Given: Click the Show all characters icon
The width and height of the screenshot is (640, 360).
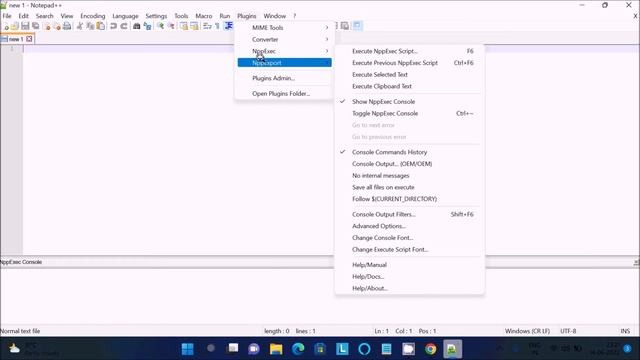Looking at the screenshot, I should pyautogui.click(x=218, y=27).
